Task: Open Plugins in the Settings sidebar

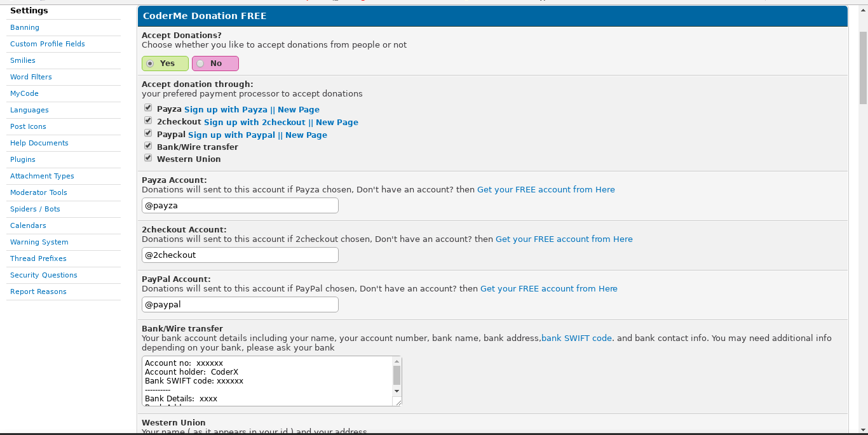Action: coord(23,160)
